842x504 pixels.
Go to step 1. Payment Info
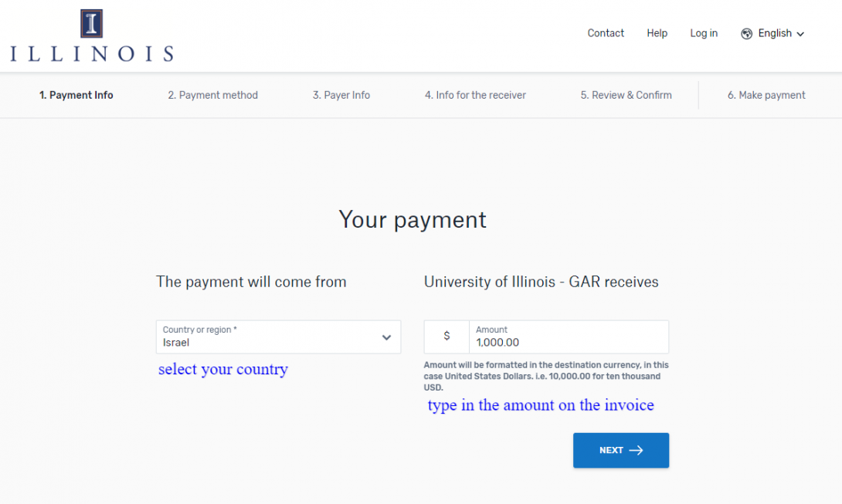(x=76, y=95)
